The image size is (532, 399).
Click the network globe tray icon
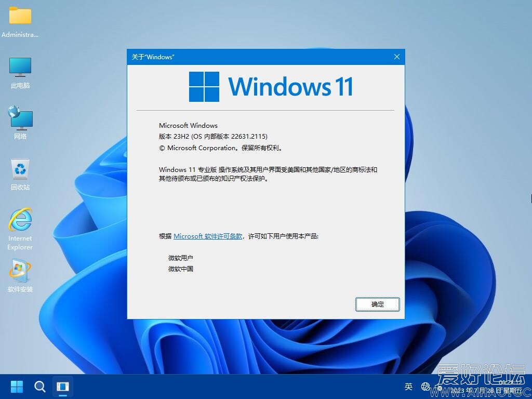pos(425,387)
